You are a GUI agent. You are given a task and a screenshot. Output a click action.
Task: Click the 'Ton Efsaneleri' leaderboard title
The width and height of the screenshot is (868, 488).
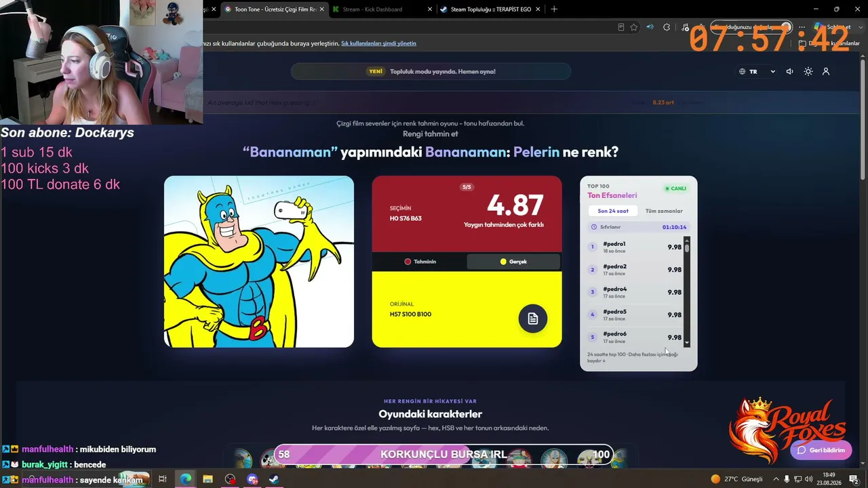click(x=612, y=195)
